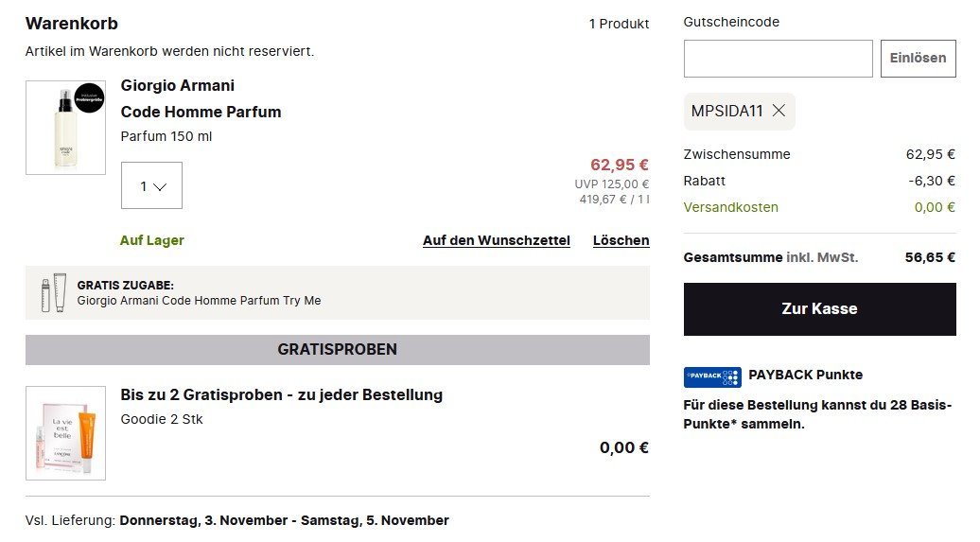
Task: Click the Giorgio Armani brand name
Action: [178, 86]
